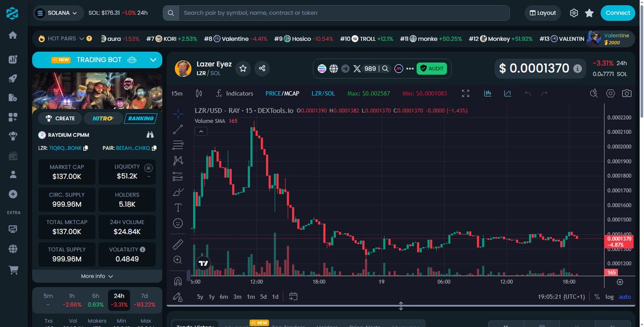
Task: Click the chart pane resize handle
Action: click(x=400, y=306)
